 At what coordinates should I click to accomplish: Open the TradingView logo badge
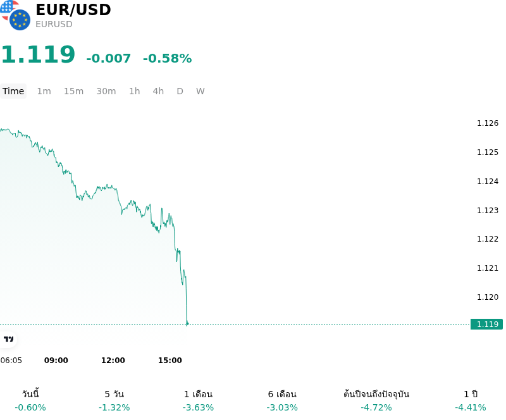(x=8, y=339)
